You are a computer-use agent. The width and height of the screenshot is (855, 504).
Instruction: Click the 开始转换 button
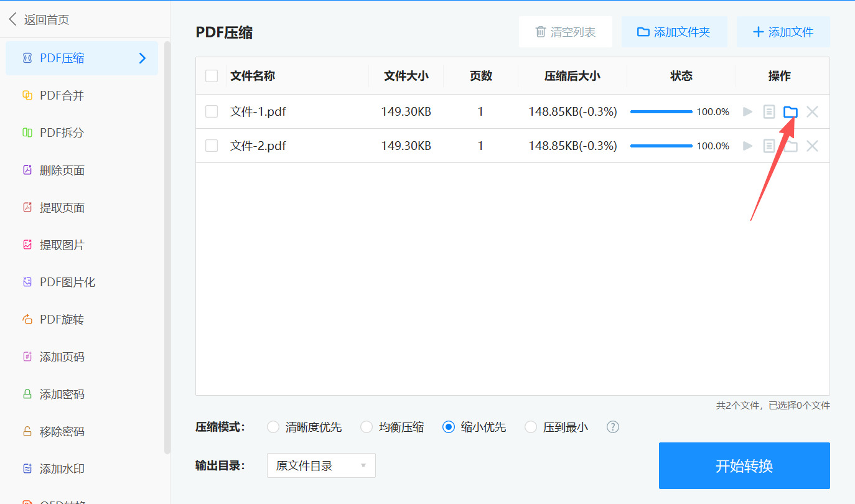pyautogui.click(x=744, y=465)
